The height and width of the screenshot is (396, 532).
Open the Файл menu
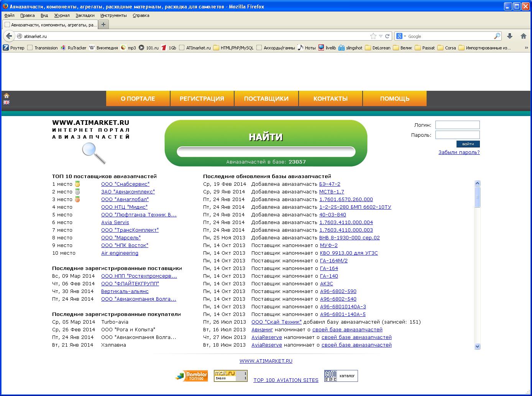[10, 15]
